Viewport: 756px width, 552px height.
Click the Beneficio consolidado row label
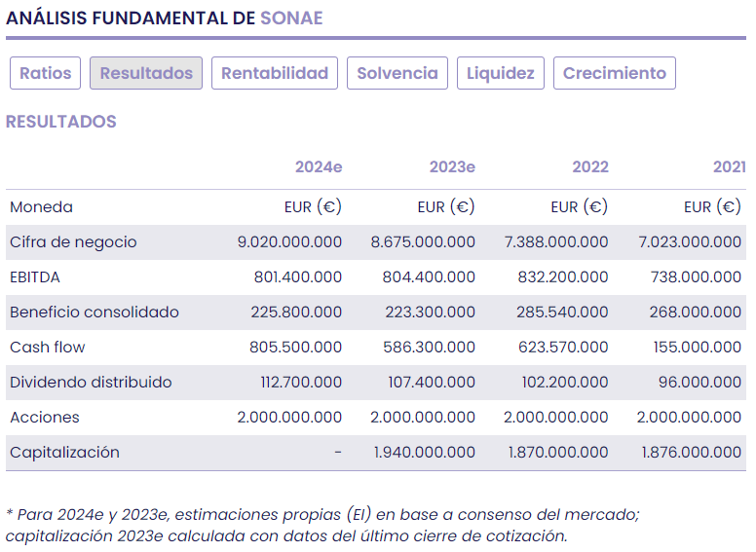point(94,313)
